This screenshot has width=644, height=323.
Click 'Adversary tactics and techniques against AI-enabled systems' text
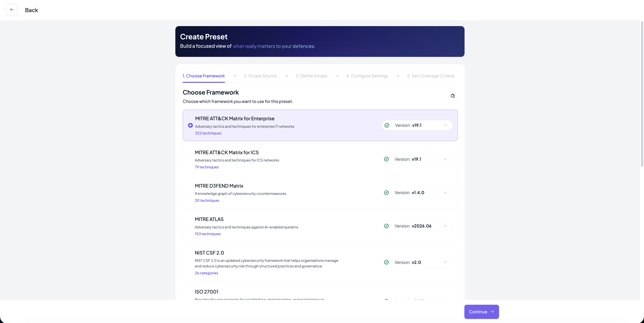click(x=246, y=227)
